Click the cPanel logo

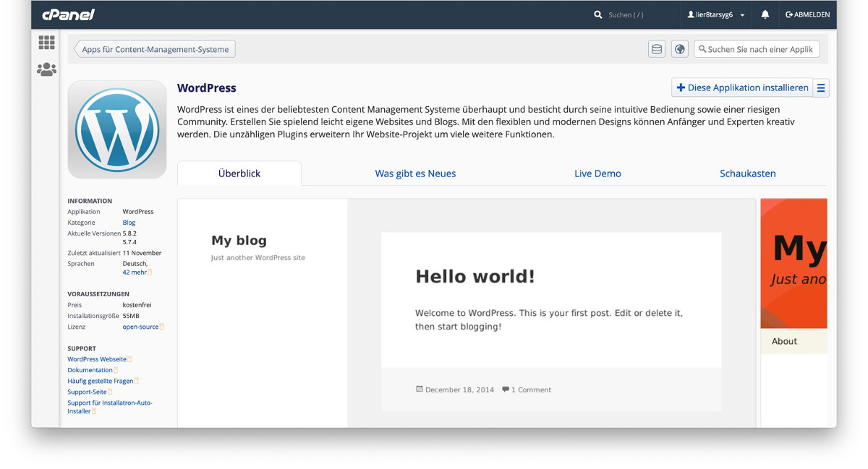pos(68,14)
